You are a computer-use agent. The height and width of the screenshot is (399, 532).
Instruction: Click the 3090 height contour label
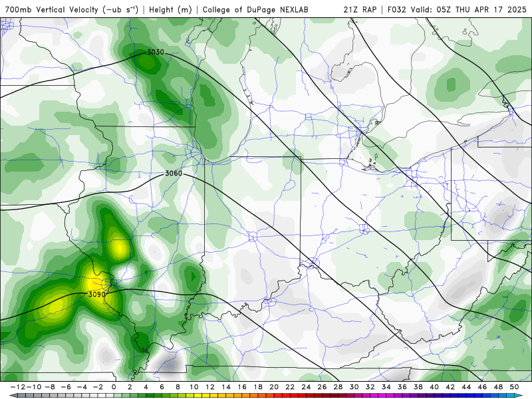pyautogui.click(x=96, y=294)
